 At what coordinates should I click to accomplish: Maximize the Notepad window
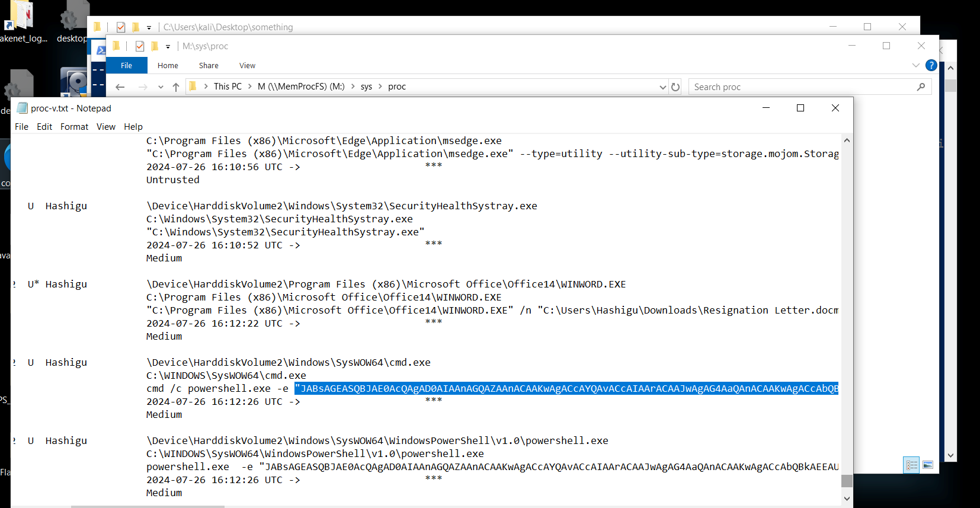[800, 108]
